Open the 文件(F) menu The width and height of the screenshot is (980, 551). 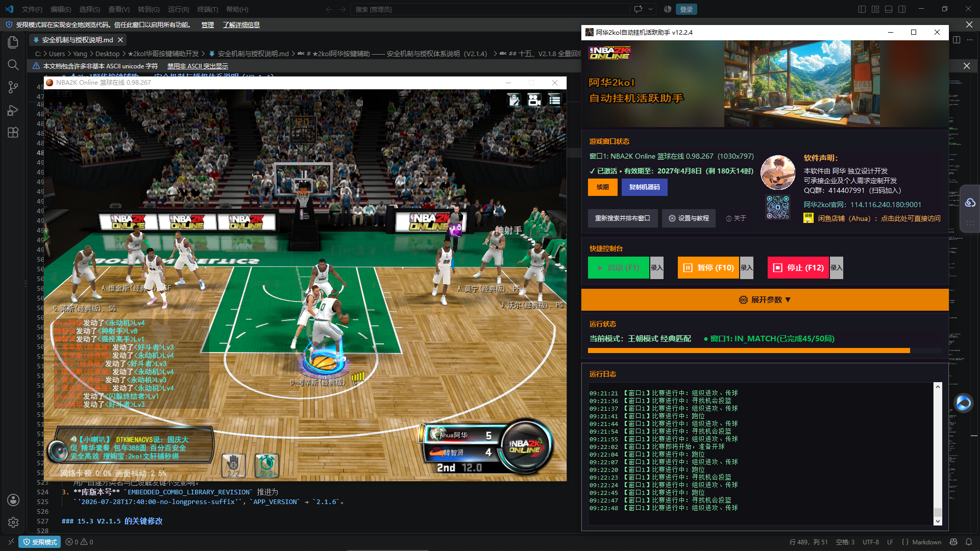(x=32, y=9)
